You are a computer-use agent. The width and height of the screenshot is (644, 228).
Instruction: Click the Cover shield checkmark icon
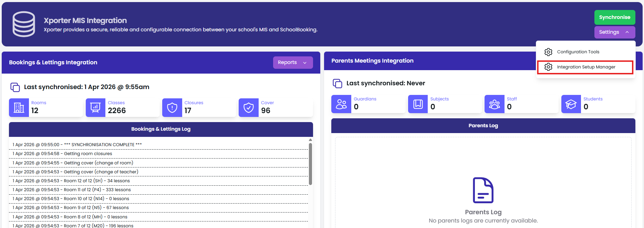pyautogui.click(x=249, y=108)
